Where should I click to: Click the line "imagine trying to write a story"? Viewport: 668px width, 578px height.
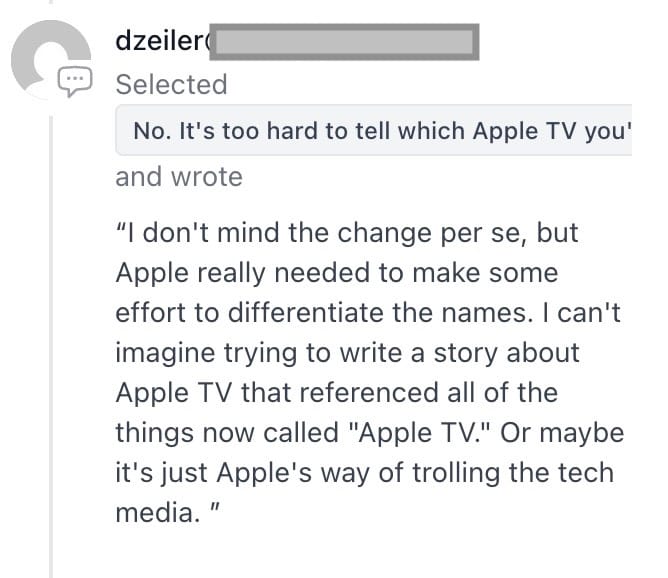point(347,353)
